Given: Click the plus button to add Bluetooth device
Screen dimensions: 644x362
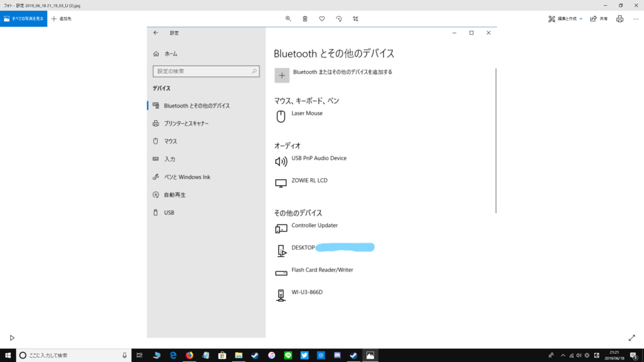Looking at the screenshot, I should 282,75.
